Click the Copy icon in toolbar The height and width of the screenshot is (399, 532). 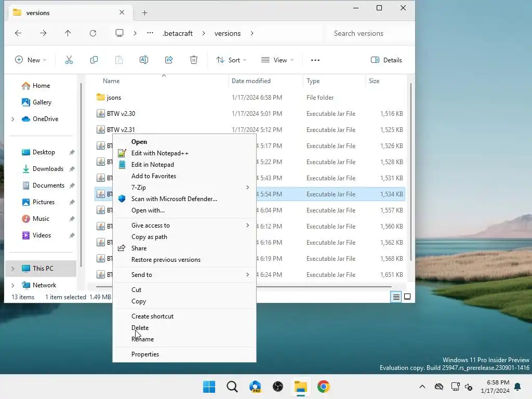coord(94,60)
